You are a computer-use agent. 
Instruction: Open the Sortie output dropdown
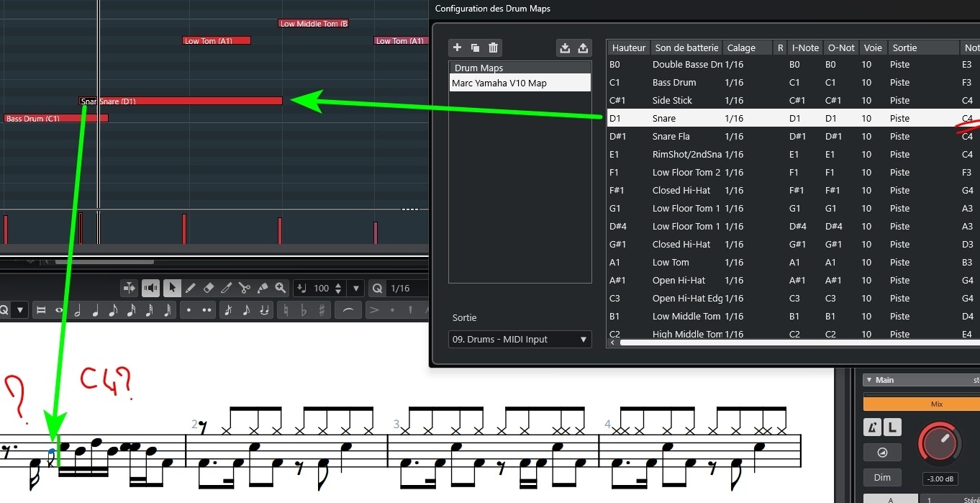520,339
